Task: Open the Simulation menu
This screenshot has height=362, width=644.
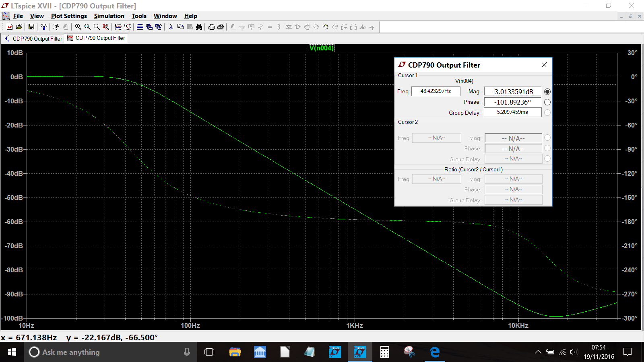Action: coord(109,16)
